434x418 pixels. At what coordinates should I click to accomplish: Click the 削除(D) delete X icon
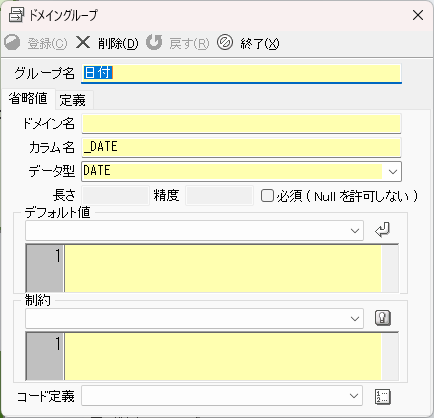tap(83, 43)
